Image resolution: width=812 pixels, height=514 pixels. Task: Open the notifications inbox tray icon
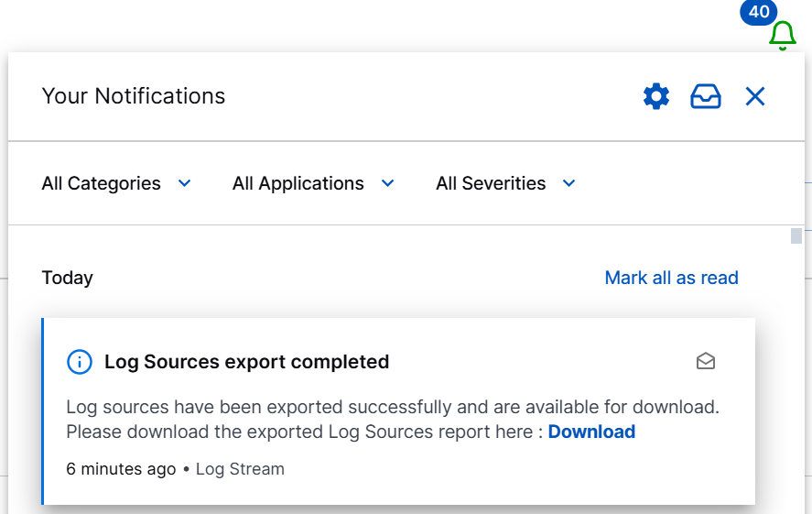pos(705,96)
